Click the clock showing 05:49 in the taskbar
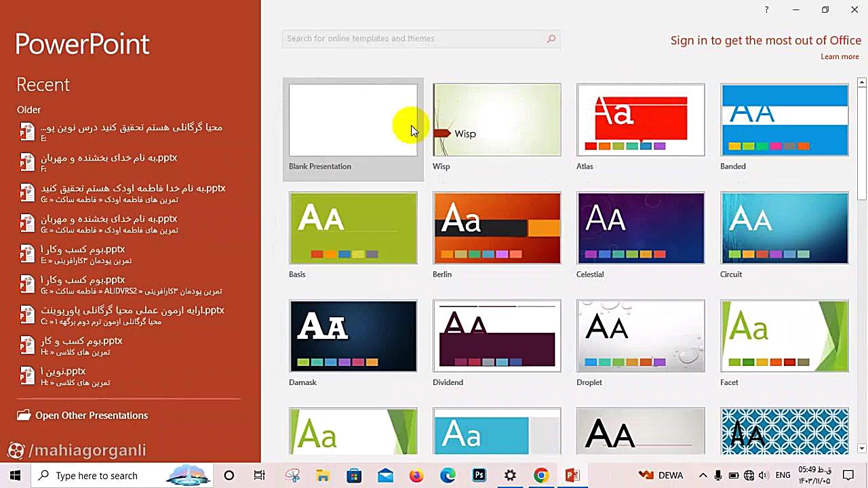 pos(814,475)
